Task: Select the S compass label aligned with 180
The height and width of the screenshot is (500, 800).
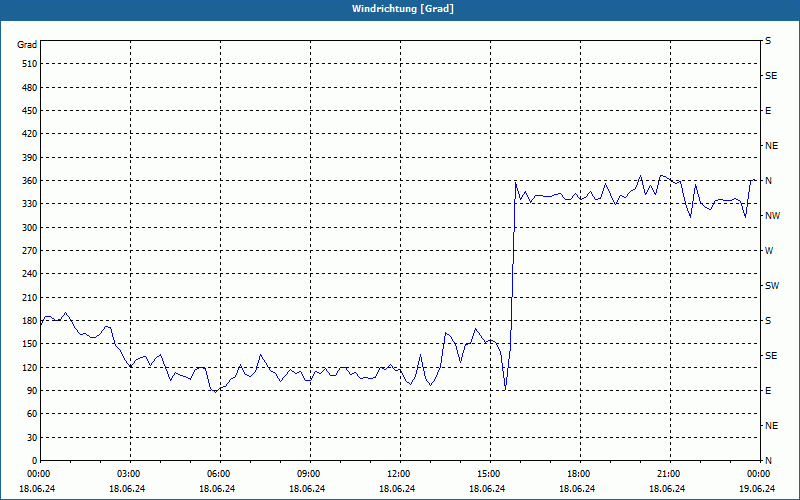Action: 768,321
